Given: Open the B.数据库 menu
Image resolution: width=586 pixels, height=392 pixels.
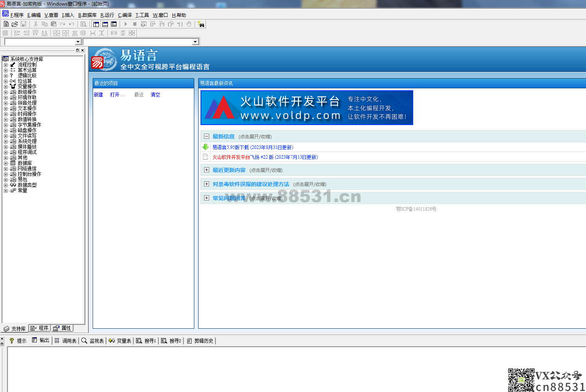Looking at the screenshot, I should (87, 15).
